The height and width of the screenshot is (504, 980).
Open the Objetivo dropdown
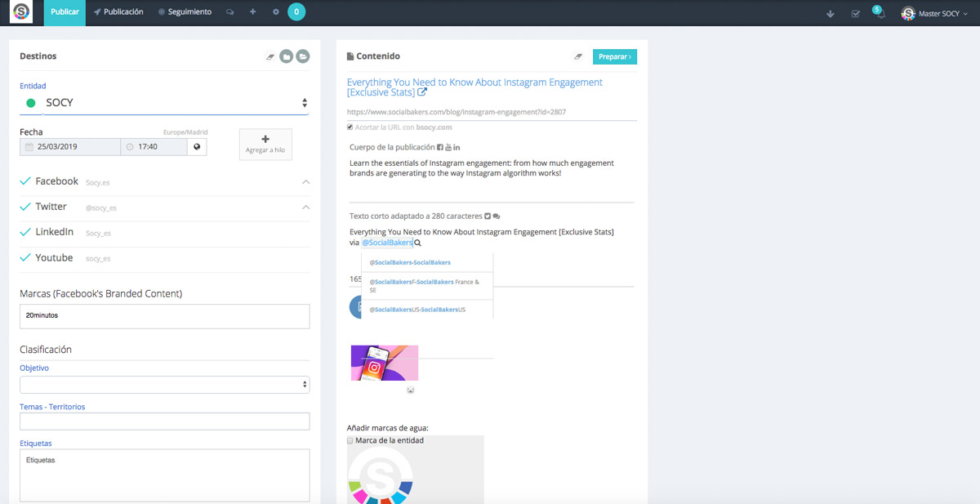pos(165,384)
